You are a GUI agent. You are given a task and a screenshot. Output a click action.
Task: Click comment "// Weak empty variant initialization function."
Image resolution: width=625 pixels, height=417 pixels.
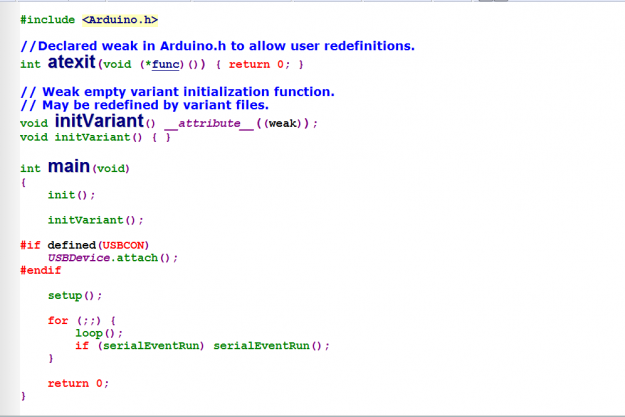pyautogui.click(x=177, y=92)
